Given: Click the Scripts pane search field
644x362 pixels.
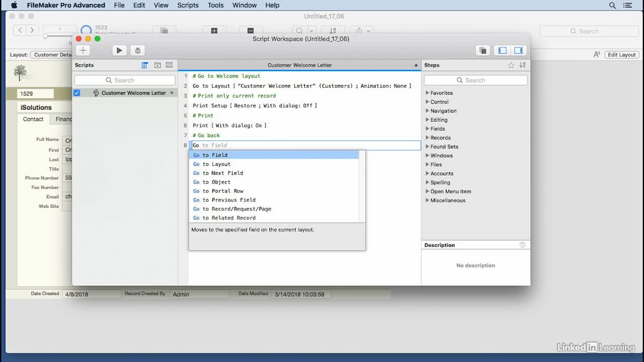Looking at the screenshot, I should [125, 80].
